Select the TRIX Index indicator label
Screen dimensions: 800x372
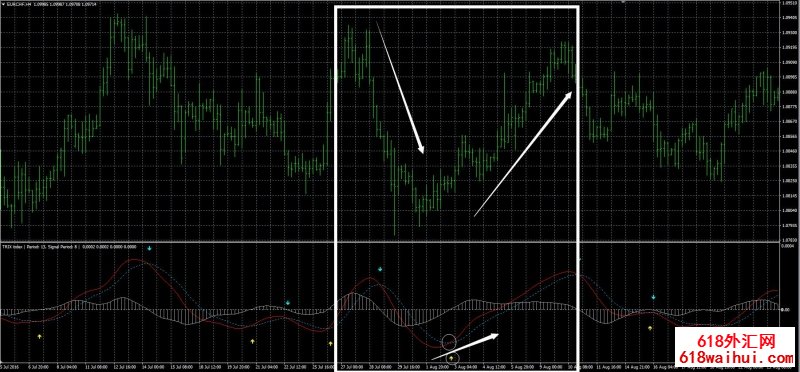[9, 246]
